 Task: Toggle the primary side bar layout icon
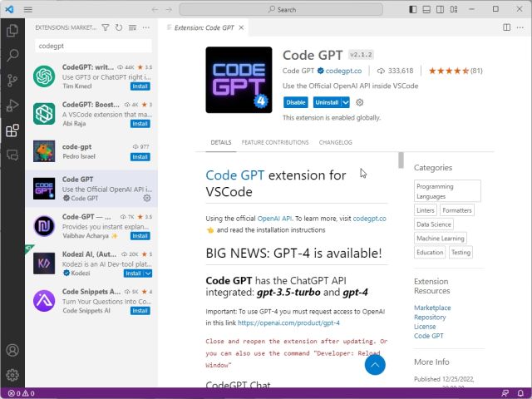[413, 9]
